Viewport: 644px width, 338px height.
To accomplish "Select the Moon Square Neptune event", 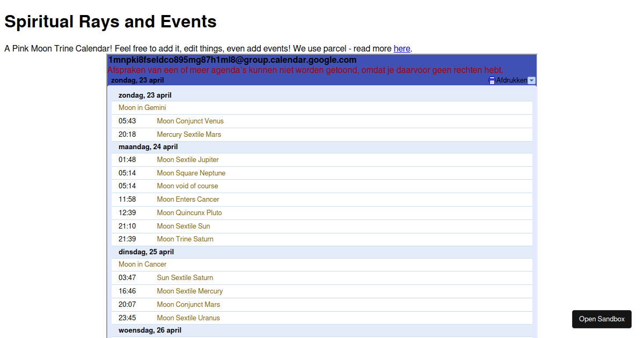I will (191, 173).
